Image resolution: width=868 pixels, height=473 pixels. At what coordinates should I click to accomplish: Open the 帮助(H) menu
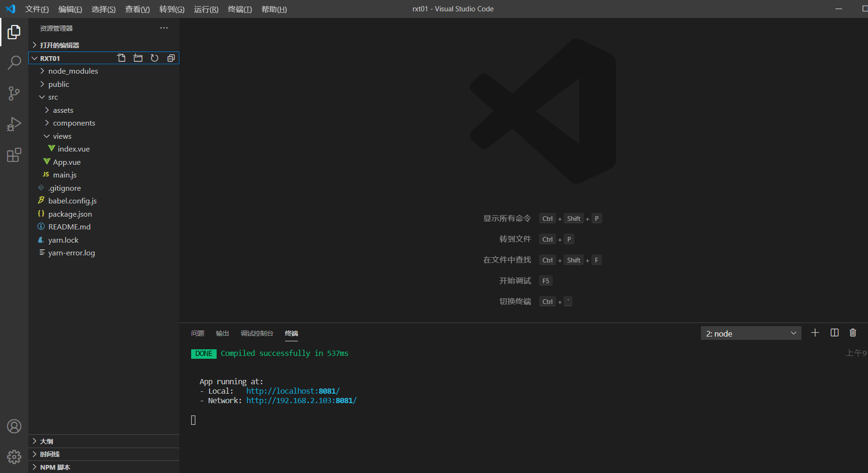[274, 9]
